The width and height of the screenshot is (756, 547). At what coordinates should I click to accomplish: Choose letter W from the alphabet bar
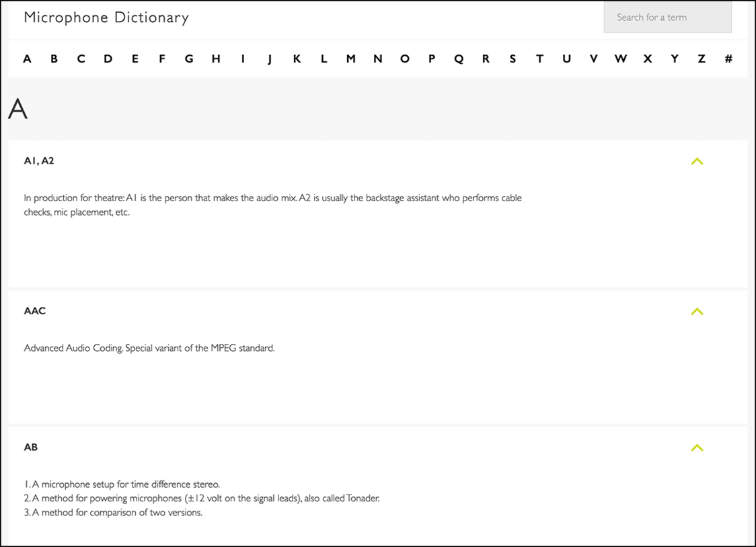tap(620, 59)
